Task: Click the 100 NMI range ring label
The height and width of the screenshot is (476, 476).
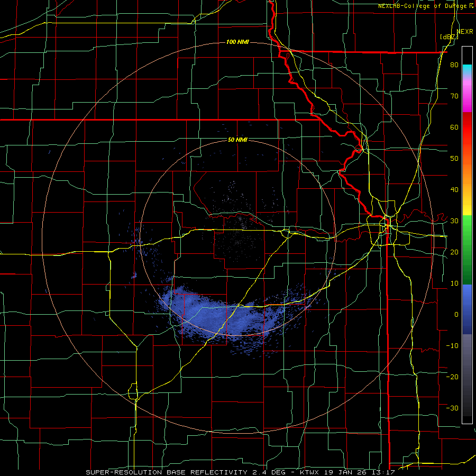Action: pos(237,42)
